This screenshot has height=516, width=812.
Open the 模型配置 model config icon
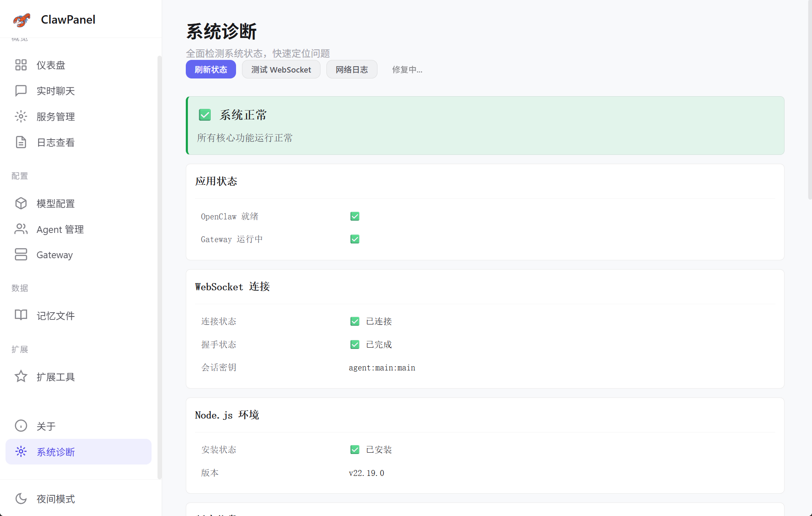(21, 203)
